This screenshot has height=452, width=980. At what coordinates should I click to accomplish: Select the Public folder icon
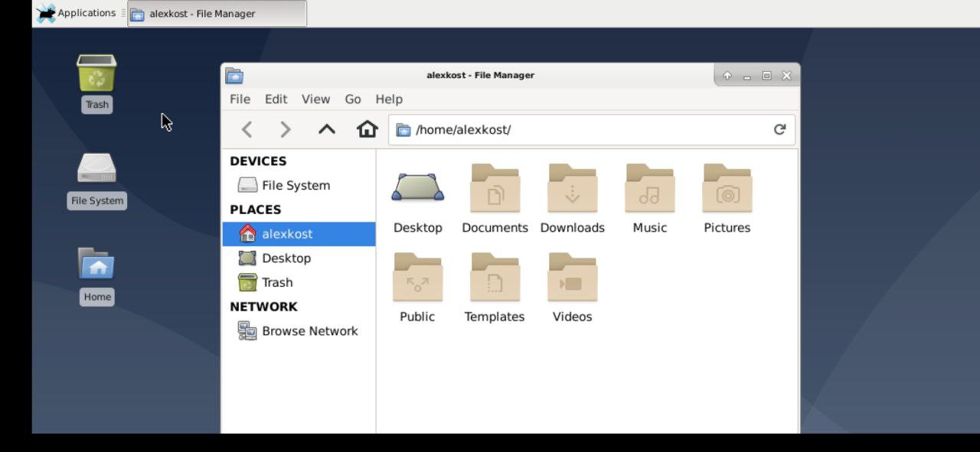(x=417, y=277)
